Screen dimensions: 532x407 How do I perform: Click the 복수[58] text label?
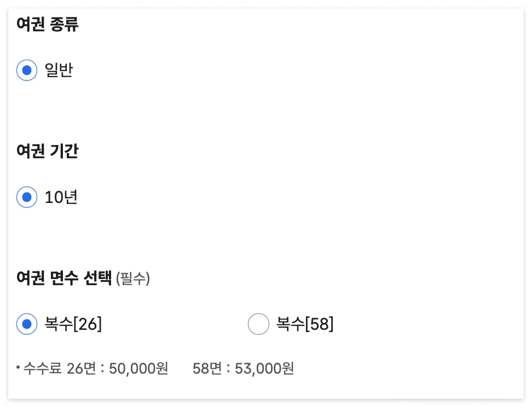coord(304,324)
